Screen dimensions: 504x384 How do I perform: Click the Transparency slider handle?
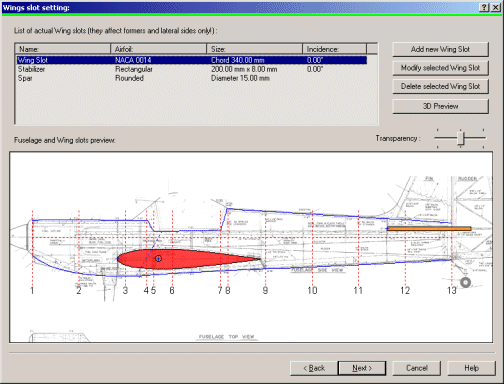tap(460, 138)
